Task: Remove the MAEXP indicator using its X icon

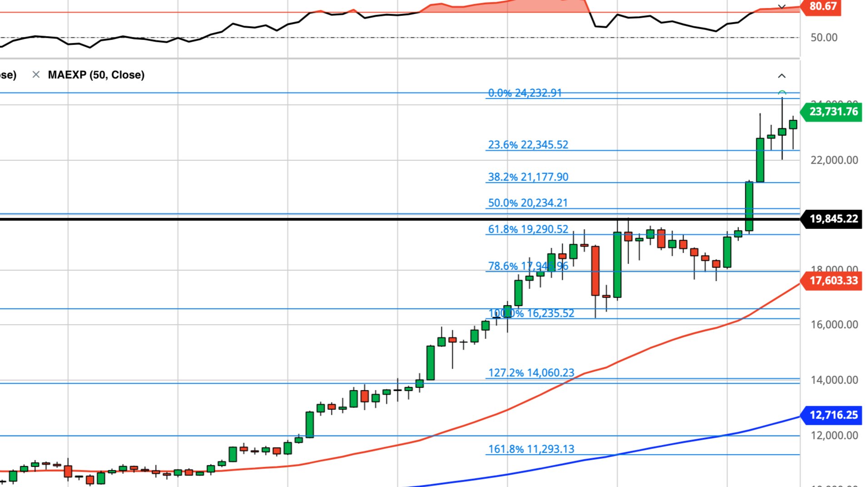Action: pos(35,75)
